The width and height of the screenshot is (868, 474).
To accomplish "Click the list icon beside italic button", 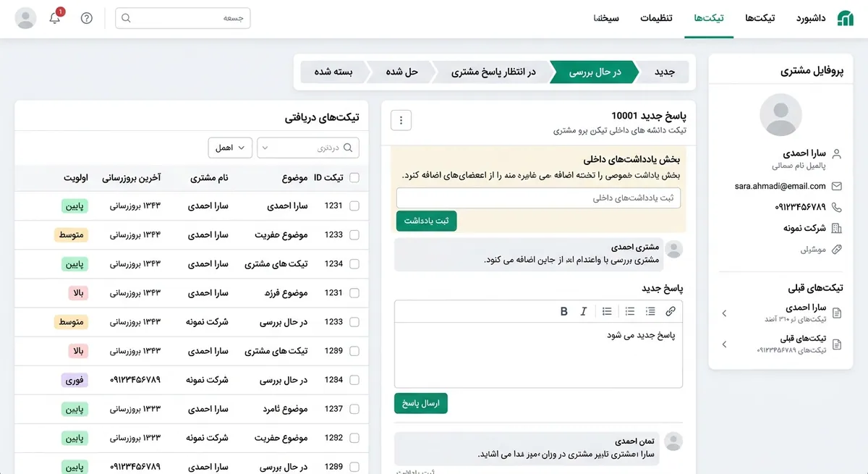I will point(607,311).
